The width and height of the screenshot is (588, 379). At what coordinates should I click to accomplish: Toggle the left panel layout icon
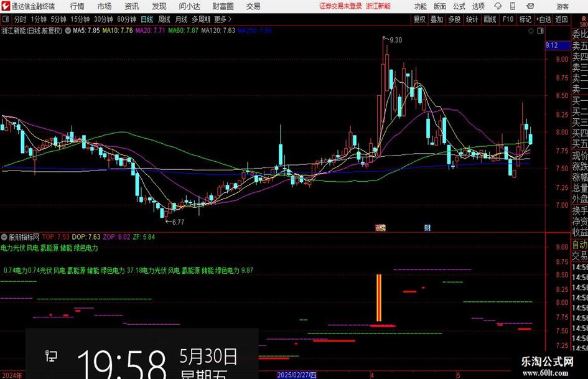coord(5,19)
